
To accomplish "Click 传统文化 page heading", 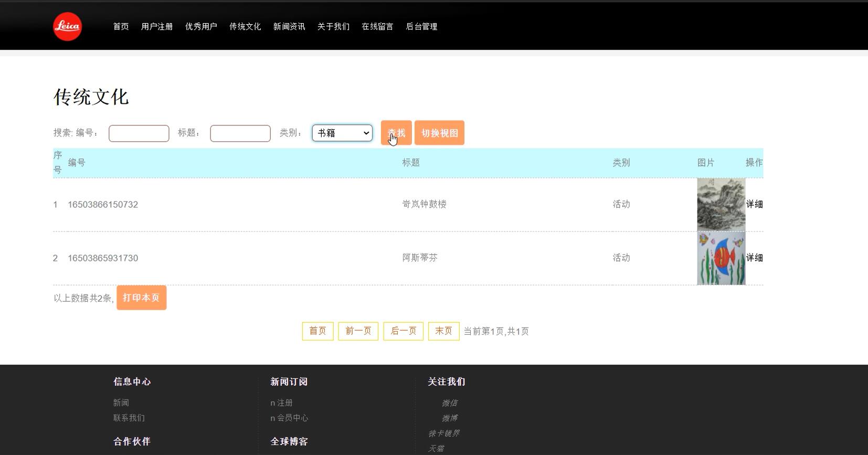I will click(91, 97).
